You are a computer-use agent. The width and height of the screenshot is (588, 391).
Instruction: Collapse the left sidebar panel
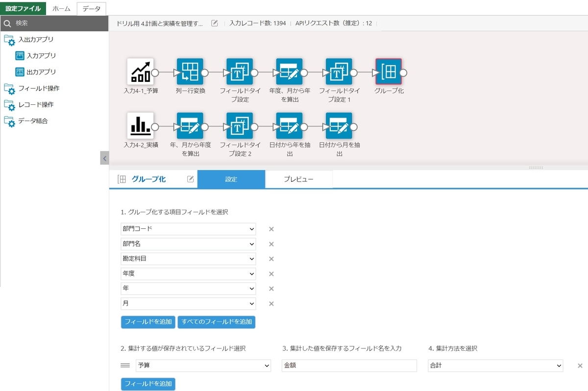pyautogui.click(x=104, y=158)
